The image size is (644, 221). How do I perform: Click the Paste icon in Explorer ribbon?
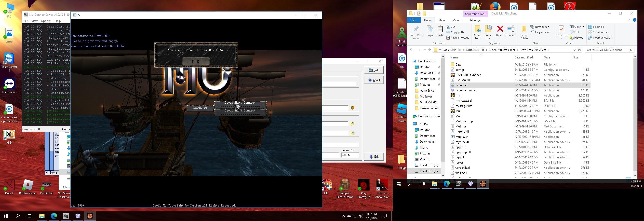pos(440,31)
